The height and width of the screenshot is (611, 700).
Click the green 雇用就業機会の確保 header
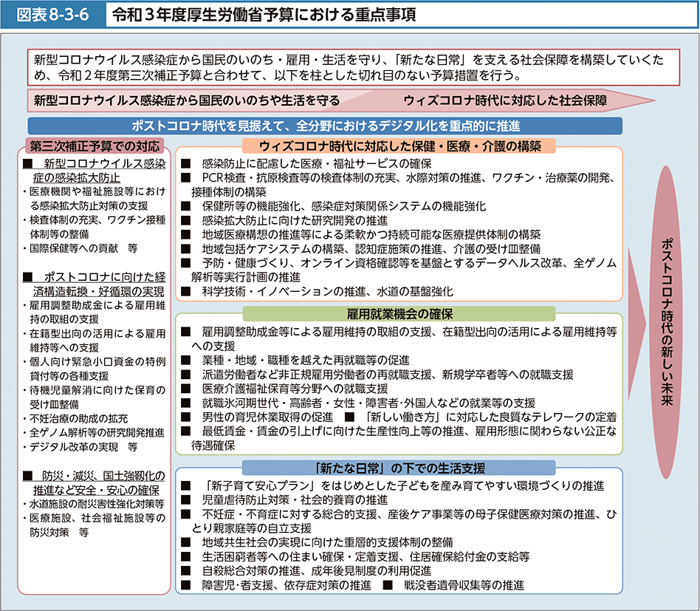point(400,313)
